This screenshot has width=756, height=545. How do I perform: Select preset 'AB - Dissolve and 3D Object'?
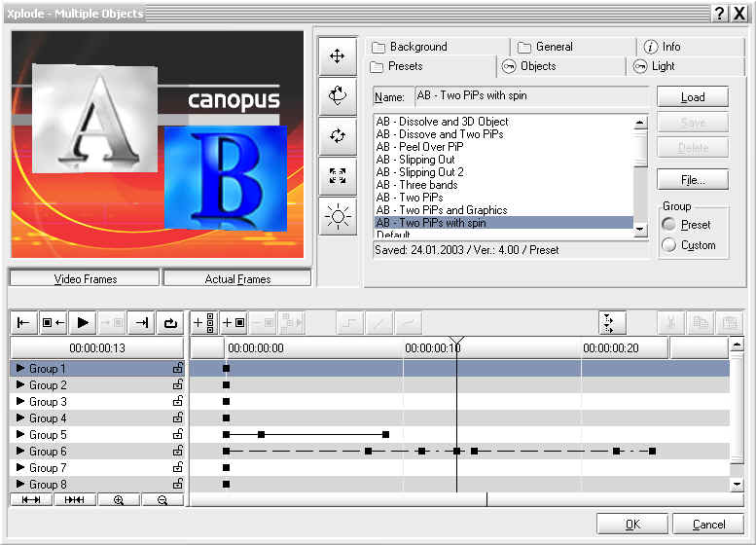click(503, 122)
